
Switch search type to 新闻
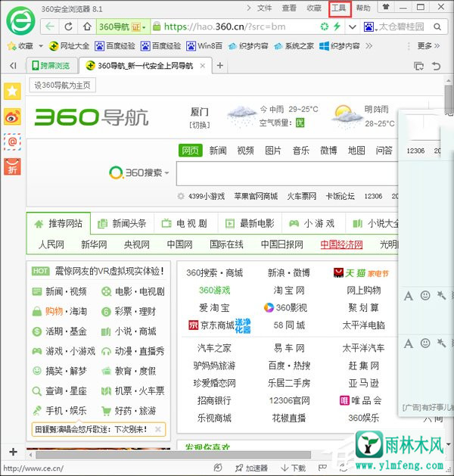[218, 151]
